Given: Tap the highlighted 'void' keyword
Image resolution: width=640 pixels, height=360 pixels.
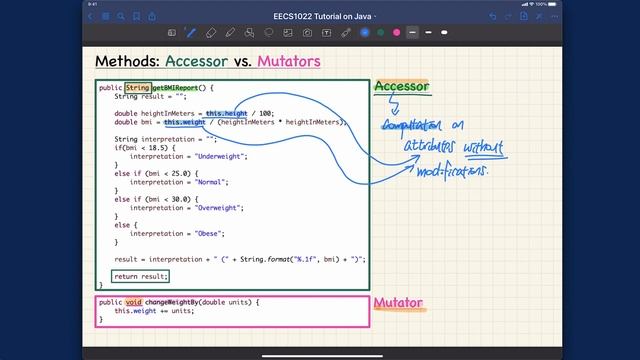Looking at the screenshot, I should coord(133,302).
